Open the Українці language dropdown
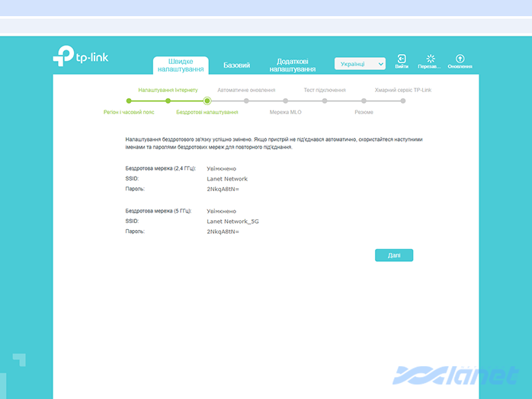Viewport: 532px width, 399px height. 360,64
